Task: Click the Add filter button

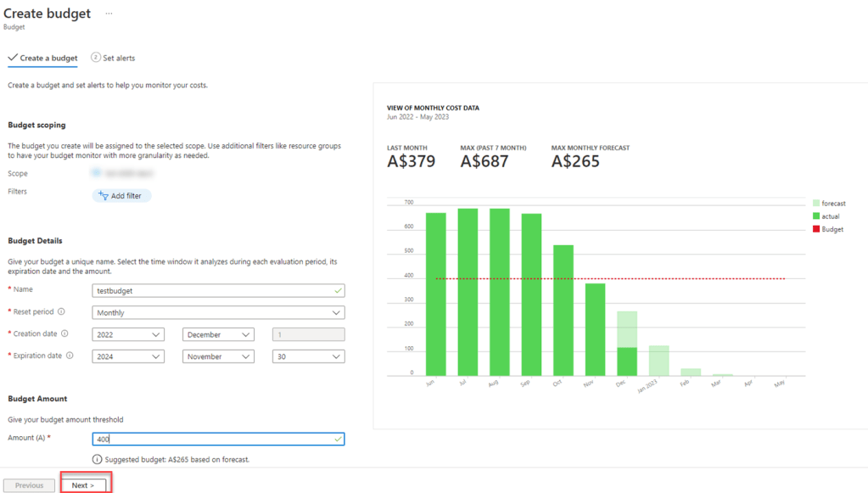Action: point(121,196)
